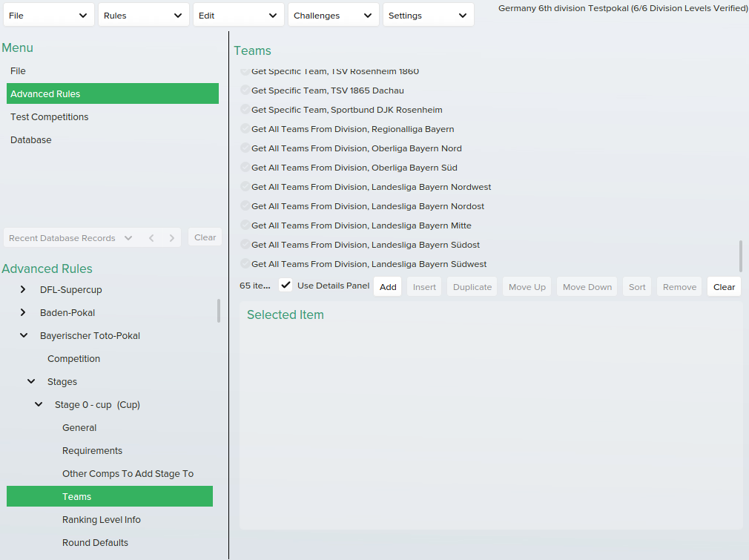749x560 pixels.
Task: Click the Teams list vertical scrollbar
Action: click(740, 256)
